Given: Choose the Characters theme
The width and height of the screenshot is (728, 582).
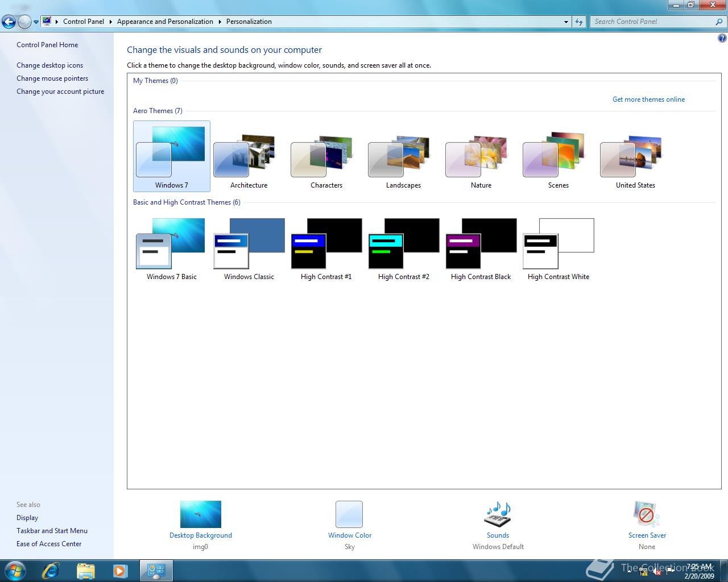Looking at the screenshot, I should click(326, 156).
